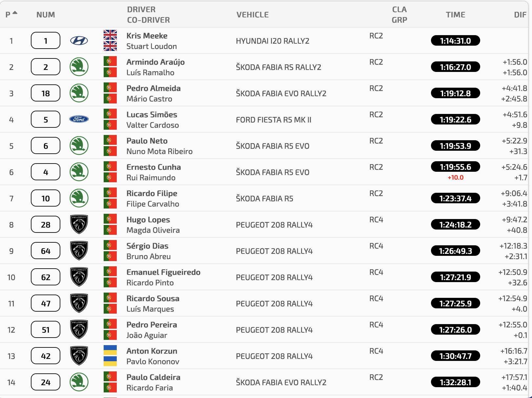Click the NUM column header

46,15
